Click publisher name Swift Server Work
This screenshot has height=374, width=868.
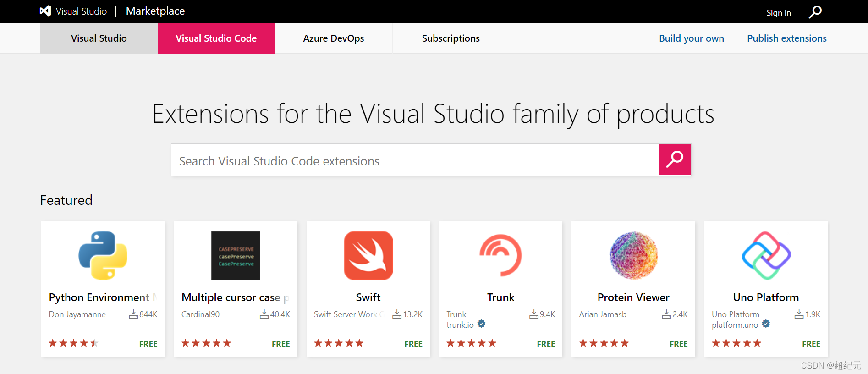(x=349, y=314)
